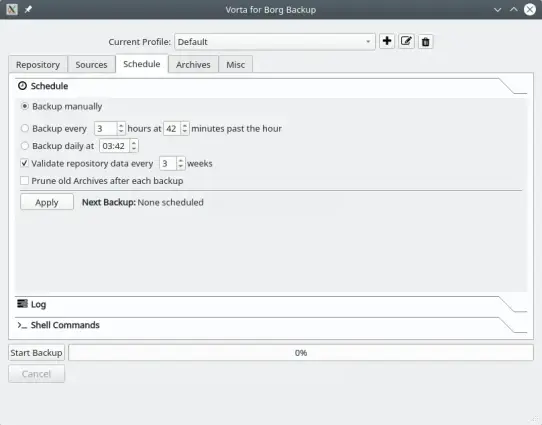
Task: Maximize window with up chevron
Action: pos(514,9)
